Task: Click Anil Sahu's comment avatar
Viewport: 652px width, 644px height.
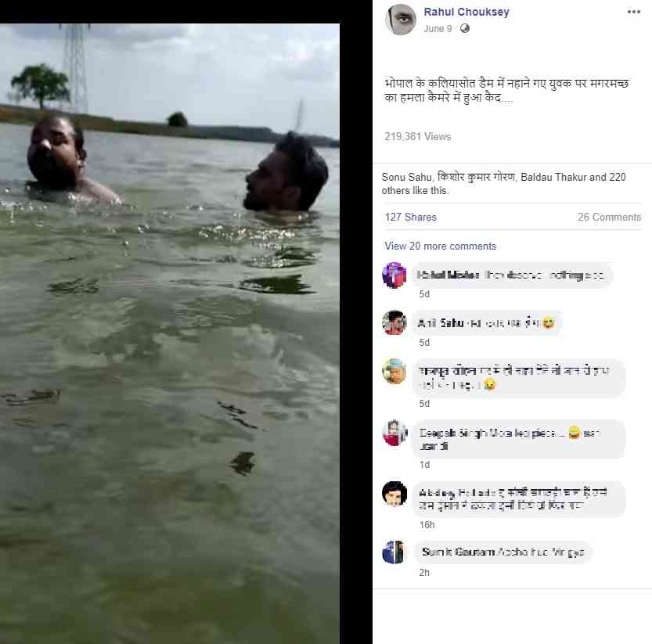Action: click(394, 322)
